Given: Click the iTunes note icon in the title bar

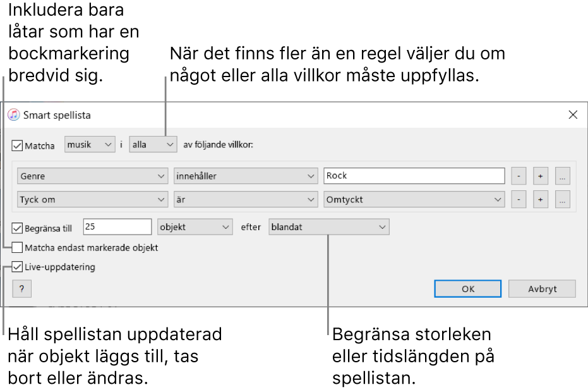Looking at the screenshot, I should pos(14,115).
